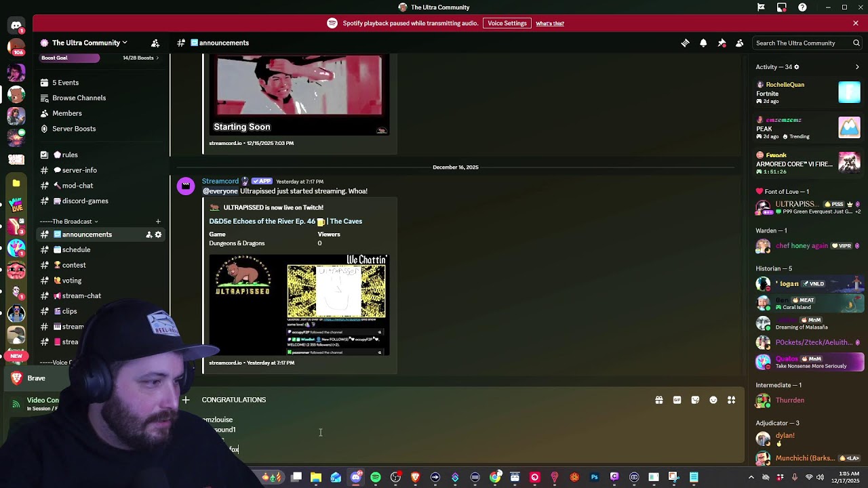Open the emoji picker
This screenshot has height=488, width=868.
(x=713, y=400)
